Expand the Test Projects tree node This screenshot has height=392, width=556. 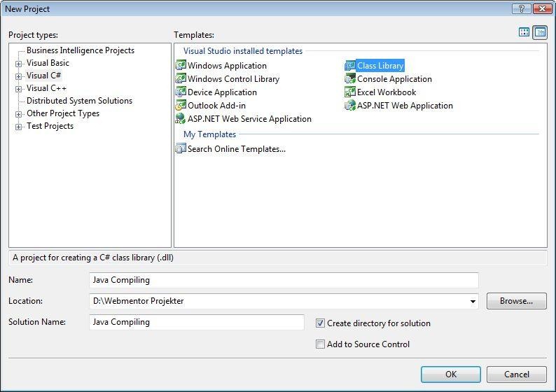[18, 127]
